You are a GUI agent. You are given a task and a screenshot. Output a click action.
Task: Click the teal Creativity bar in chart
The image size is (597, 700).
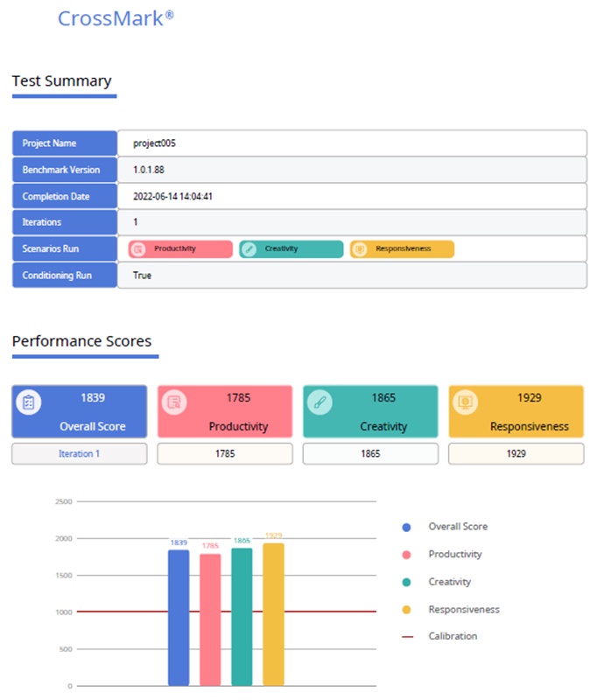tap(242, 617)
